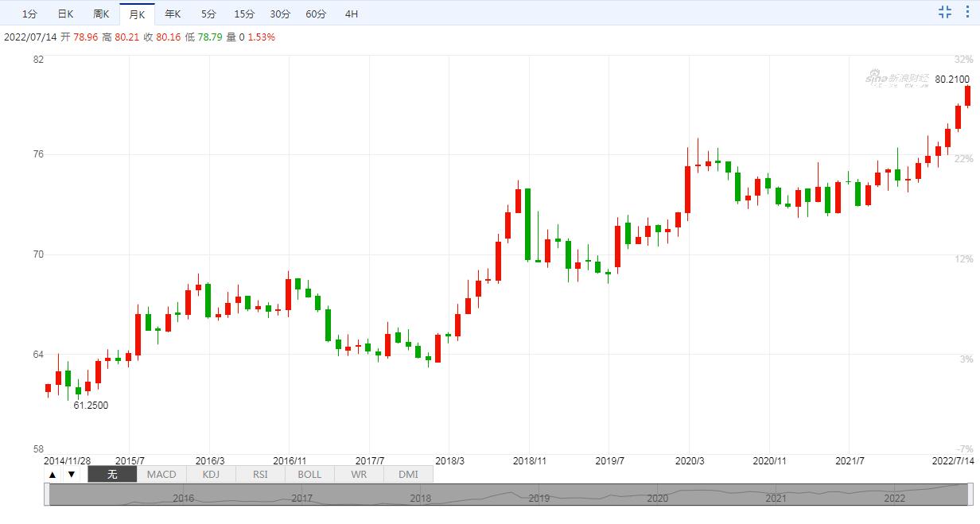Switch to the 1分 chart tab
The height and width of the screenshot is (524, 980).
pyautogui.click(x=29, y=14)
